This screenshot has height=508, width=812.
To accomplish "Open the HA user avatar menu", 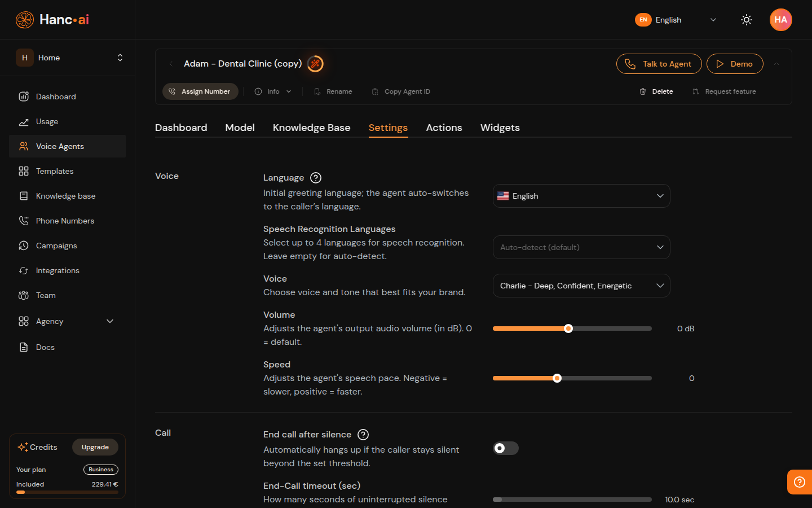I will [x=780, y=20].
